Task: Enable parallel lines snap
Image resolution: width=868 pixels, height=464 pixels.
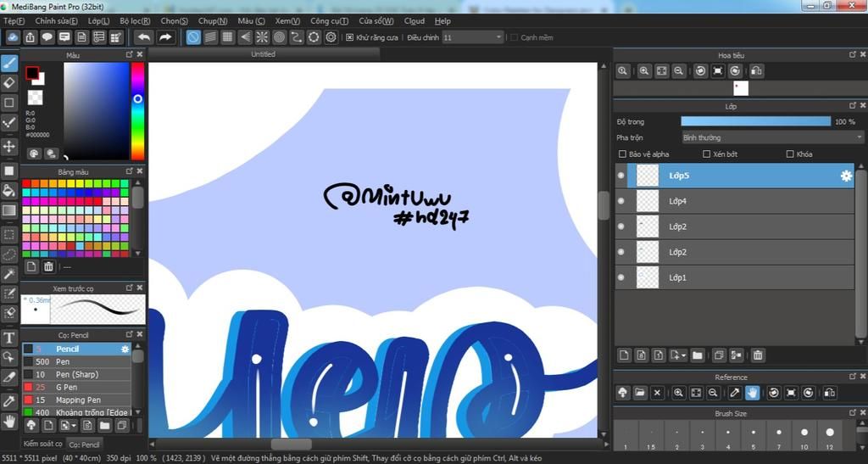Action: [x=210, y=37]
